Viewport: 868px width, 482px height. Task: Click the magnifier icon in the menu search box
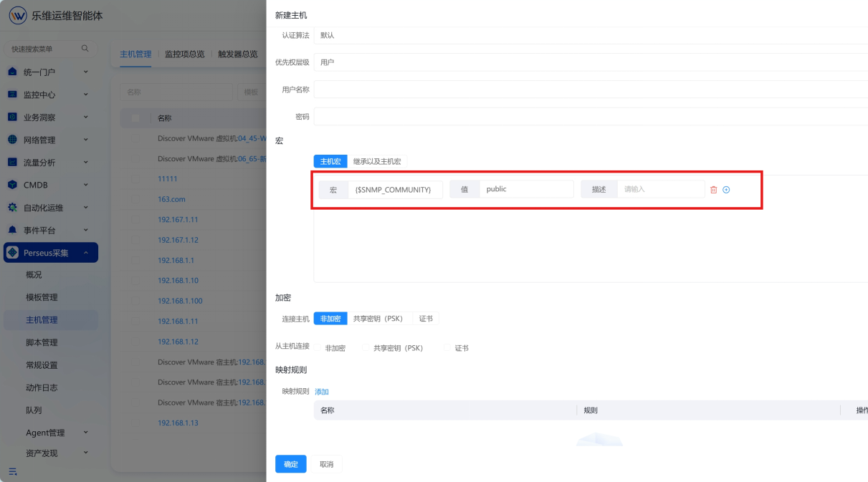(x=85, y=49)
